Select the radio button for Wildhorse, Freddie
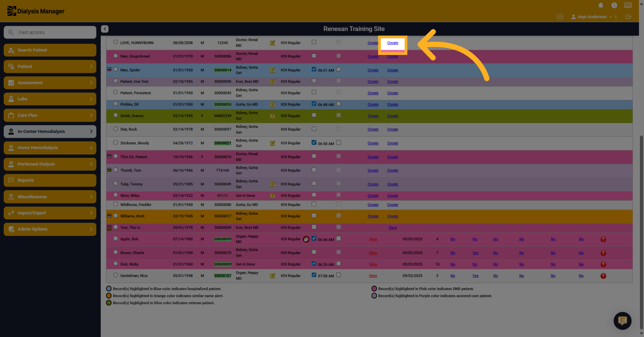Screen dimensions: 644x337 [x=115, y=204]
